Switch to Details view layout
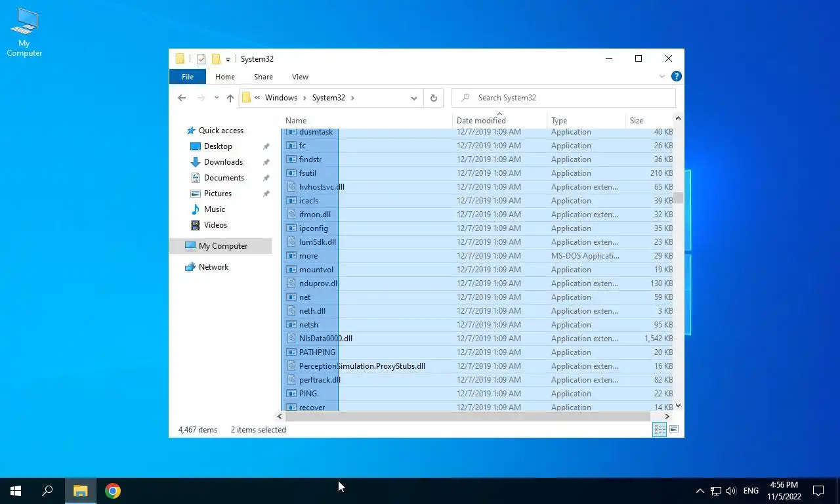The width and height of the screenshot is (840, 504). [x=660, y=430]
